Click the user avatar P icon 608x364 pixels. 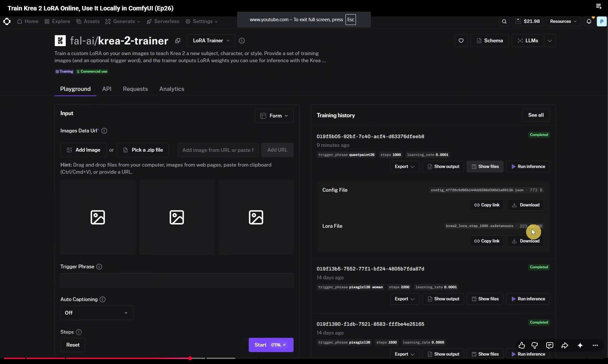pyautogui.click(x=601, y=22)
